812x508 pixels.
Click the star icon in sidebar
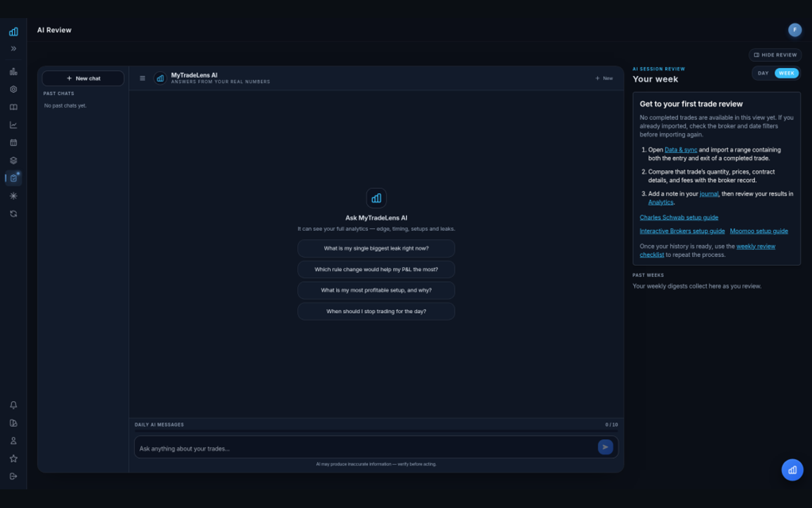coord(14,458)
